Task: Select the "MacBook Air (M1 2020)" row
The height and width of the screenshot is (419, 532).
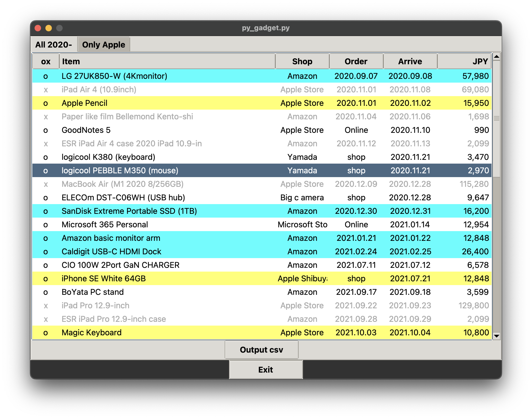Action: click(x=189, y=184)
